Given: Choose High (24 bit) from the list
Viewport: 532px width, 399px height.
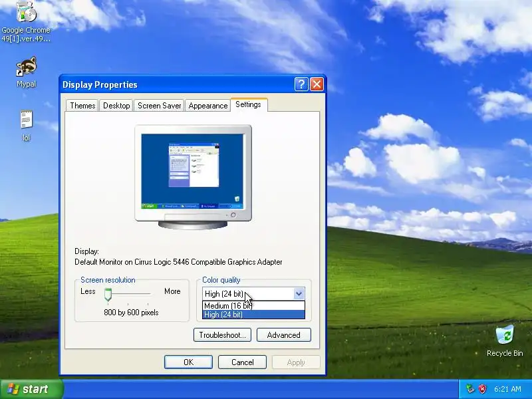Looking at the screenshot, I should pos(253,315).
